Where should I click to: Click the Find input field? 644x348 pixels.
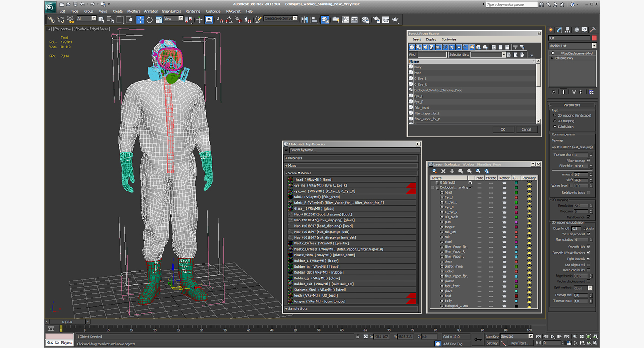(x=432, y=55)
